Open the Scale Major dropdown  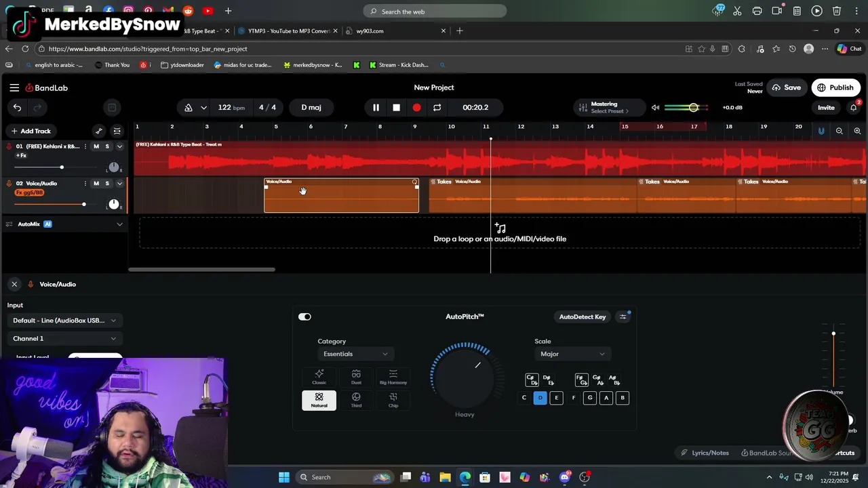tap(572, 354)
